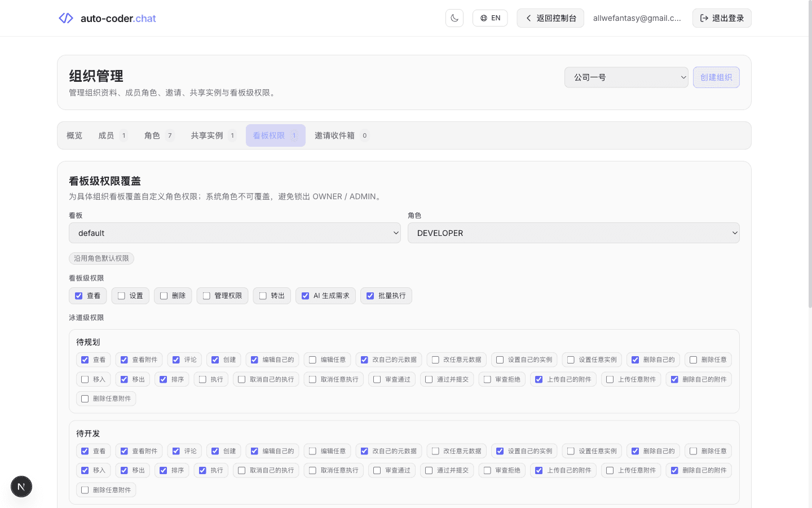Disable the 查看 board-level permission

point(78,295)
